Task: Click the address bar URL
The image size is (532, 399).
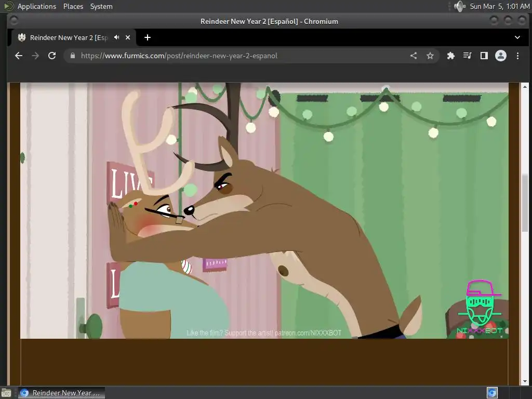Action: pos(179,56)
